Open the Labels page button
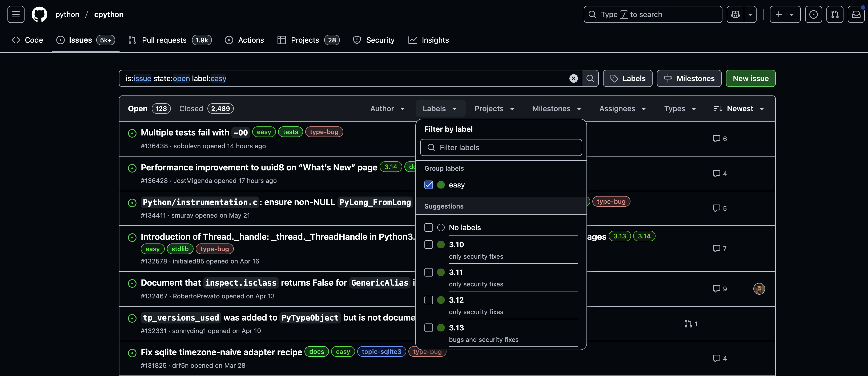The height and width of the screenshot is (376, 868). pyautogui.click(x=628, y=78)
